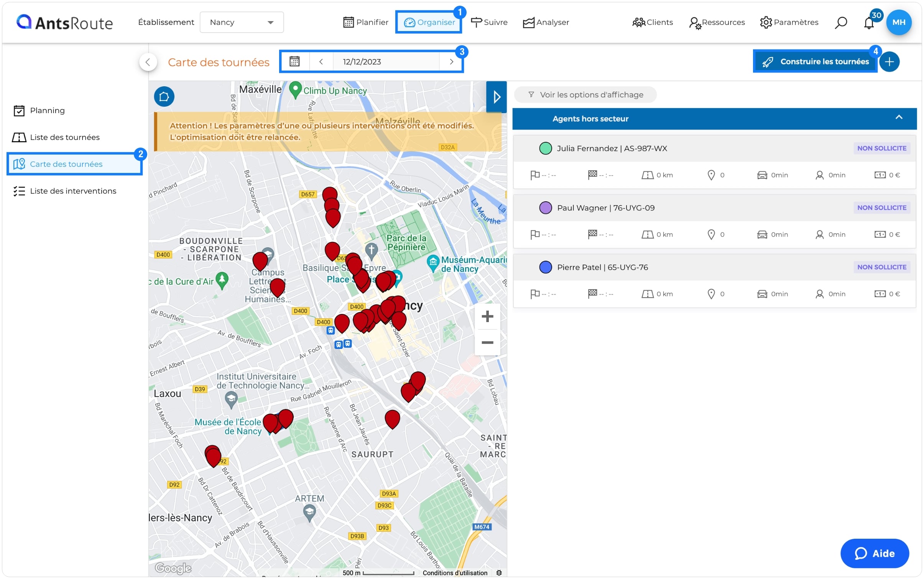This screenshot has height=579, width=924.
Task: Click the polygon selection tool on map
Action: click(164, 96)
